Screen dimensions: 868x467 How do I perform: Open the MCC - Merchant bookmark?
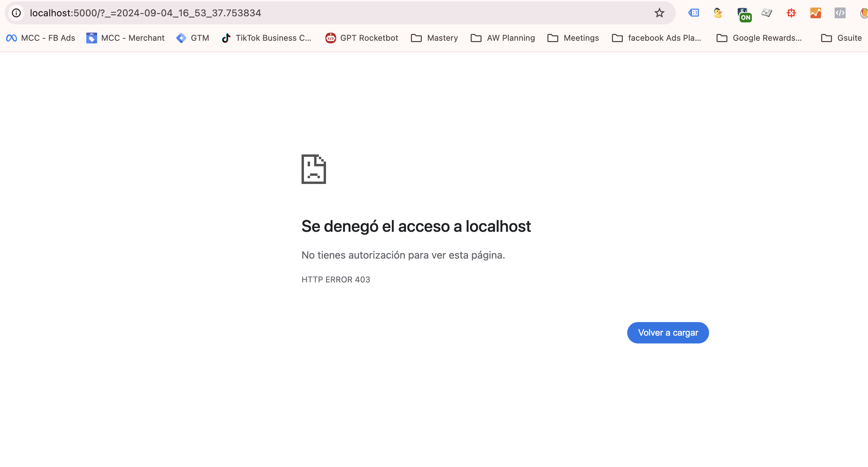click(x=125, y=38)
